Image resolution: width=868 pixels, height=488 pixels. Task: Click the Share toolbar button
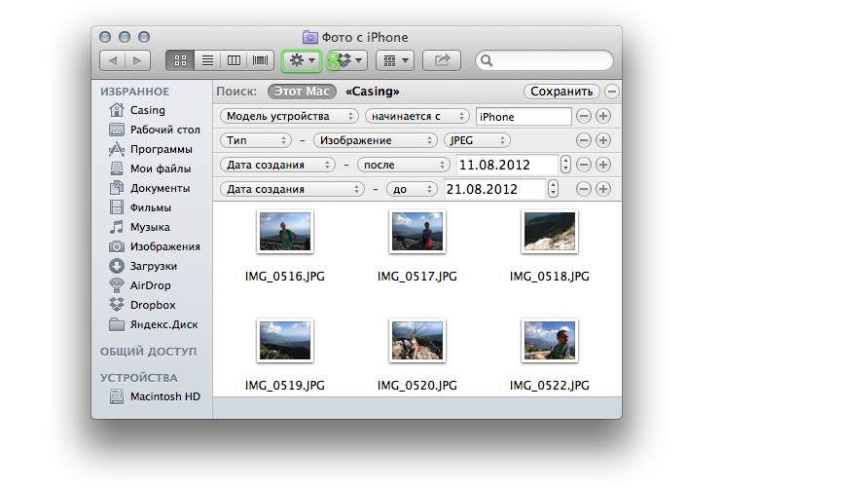(442, 60)
